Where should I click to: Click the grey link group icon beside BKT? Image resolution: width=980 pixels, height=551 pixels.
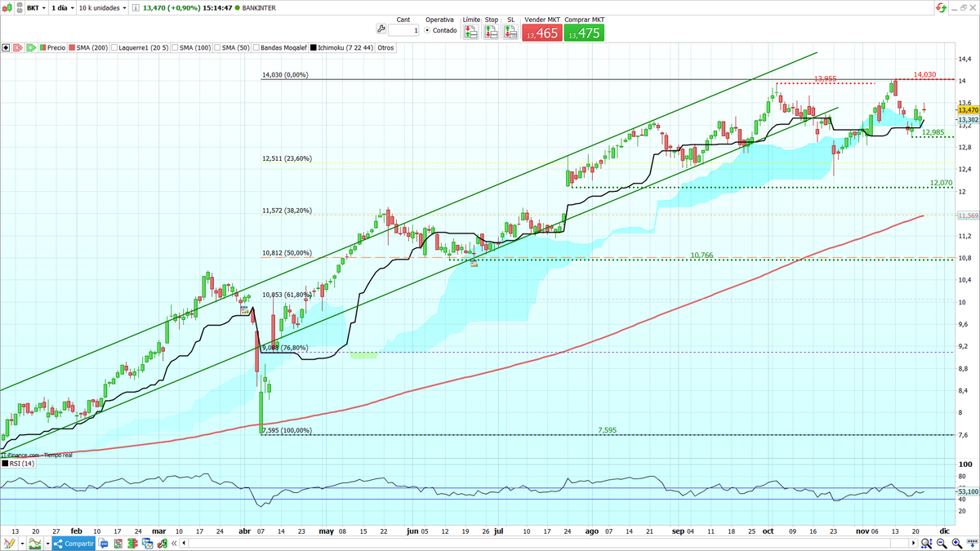pos(20,7)
